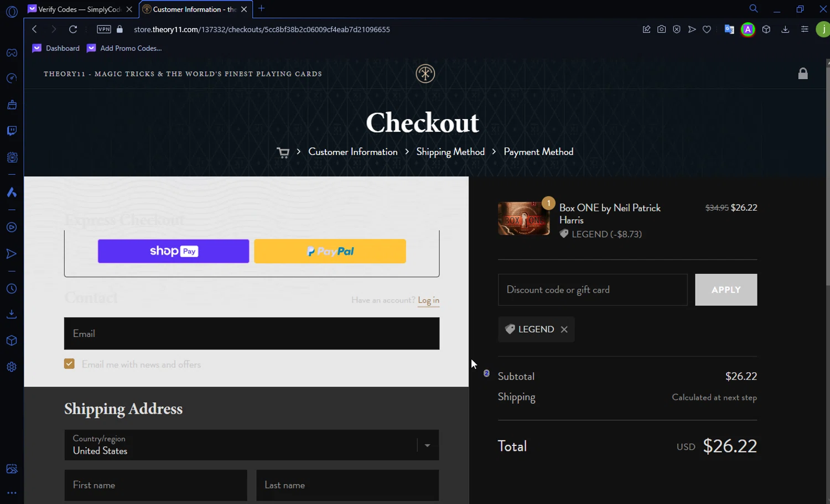830x504 pixels.
Task: Return to cart via cart icon
Action: (x=283, y=153)
